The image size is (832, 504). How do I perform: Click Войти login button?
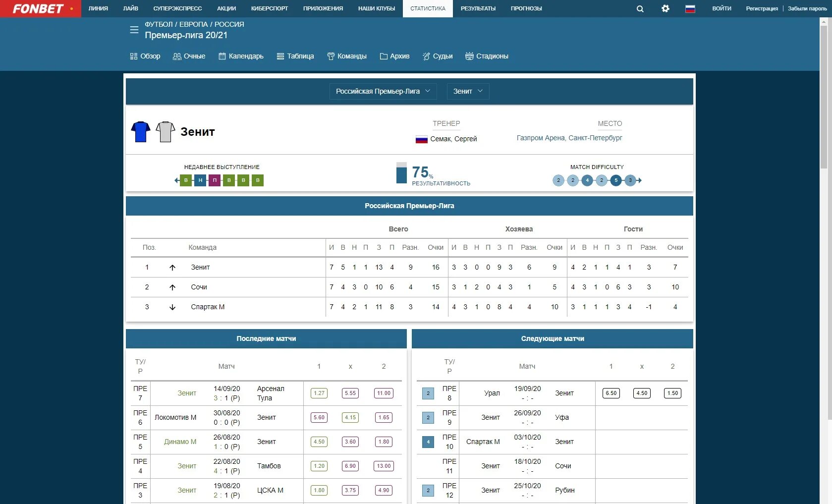tap(721, 8)
